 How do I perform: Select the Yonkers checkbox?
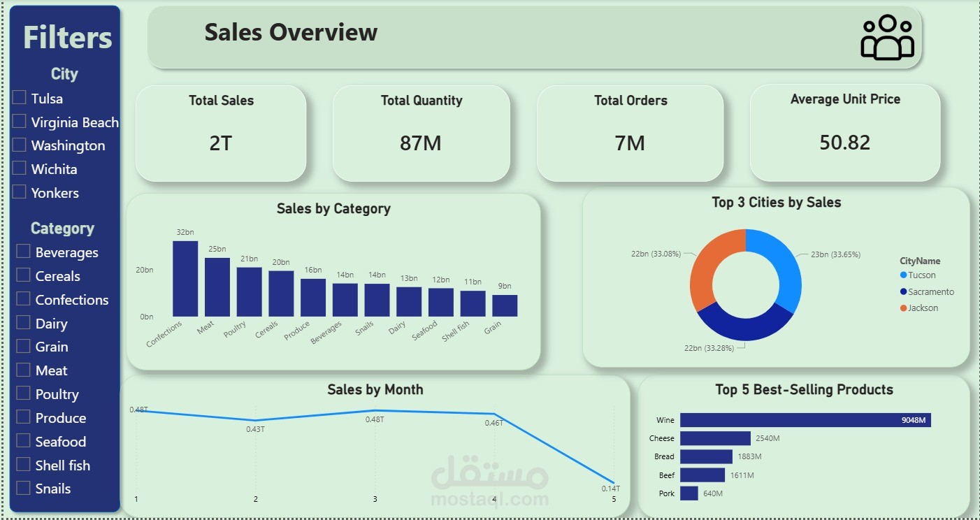(19, 192)
